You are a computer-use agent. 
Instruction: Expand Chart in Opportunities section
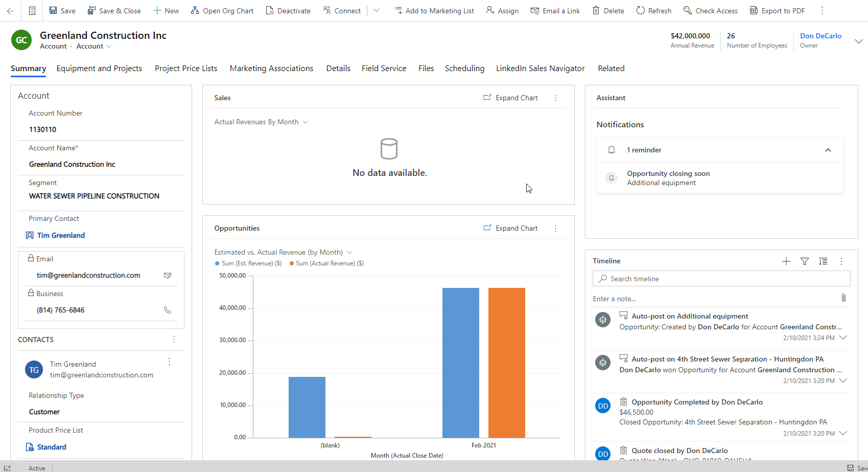tap(510, 228)
